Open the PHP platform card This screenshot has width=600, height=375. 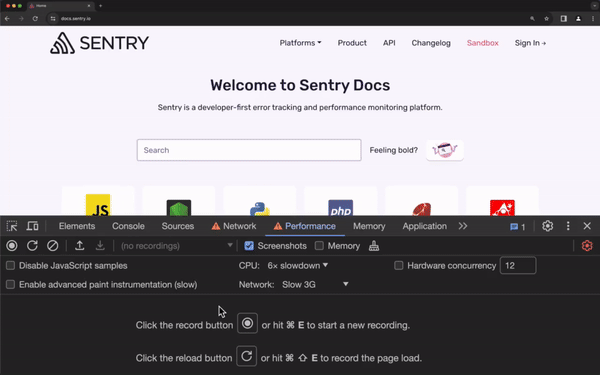(341, 201)
